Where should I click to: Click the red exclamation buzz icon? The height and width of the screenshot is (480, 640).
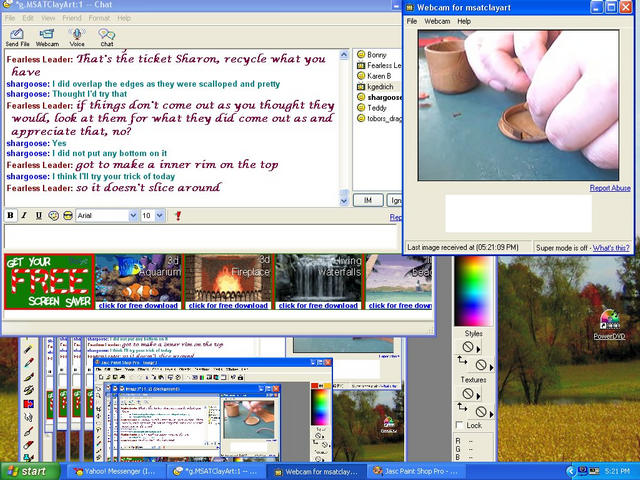178,216
